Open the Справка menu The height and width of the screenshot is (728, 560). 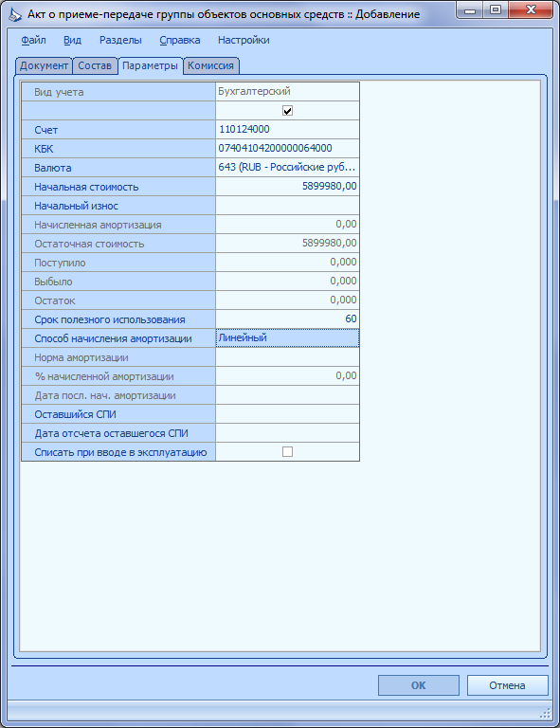(180, 40)
